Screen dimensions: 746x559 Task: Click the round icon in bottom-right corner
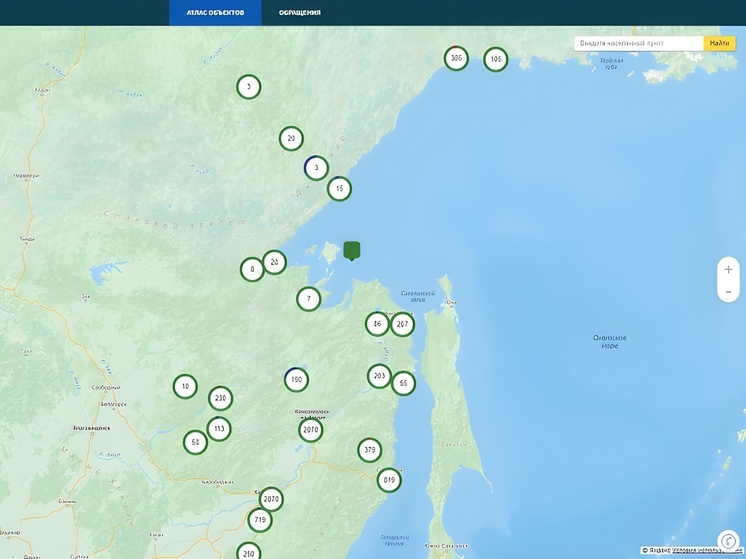click(x=728, y=541)
